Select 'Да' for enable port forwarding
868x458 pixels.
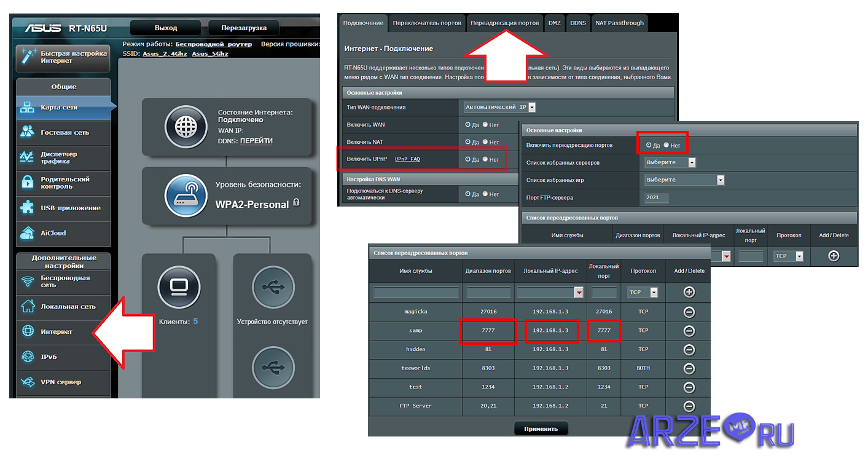649,146
